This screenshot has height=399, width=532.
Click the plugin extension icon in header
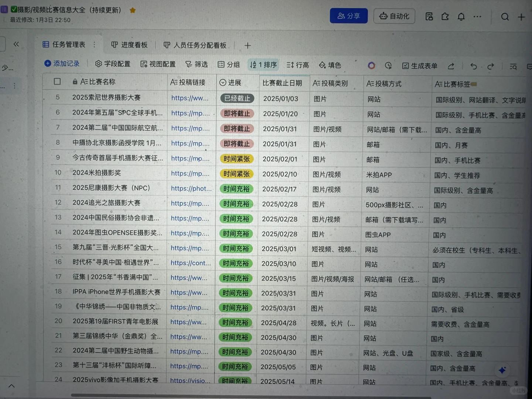445,16
